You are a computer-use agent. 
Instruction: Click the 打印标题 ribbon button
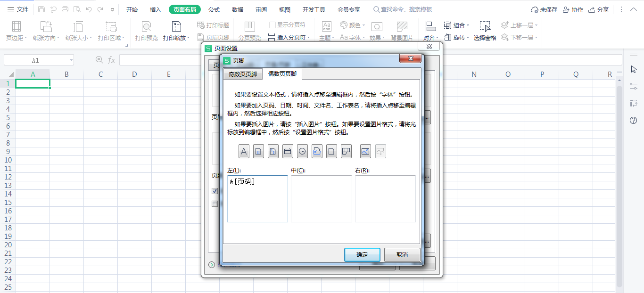pos(213,25)
